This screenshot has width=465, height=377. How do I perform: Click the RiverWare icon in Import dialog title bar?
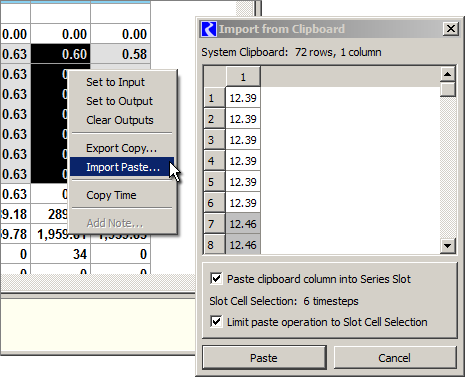point(209,29)
